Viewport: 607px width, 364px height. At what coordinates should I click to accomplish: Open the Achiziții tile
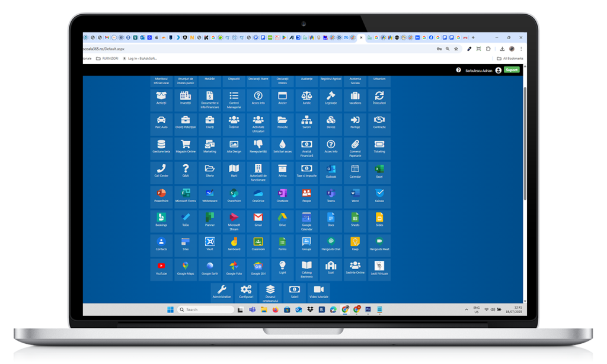(x=161, y=100)
